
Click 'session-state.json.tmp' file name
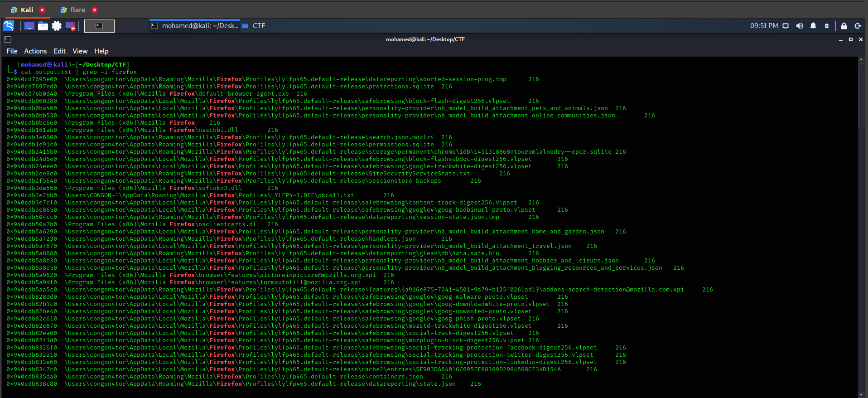[x=459, y=217]
